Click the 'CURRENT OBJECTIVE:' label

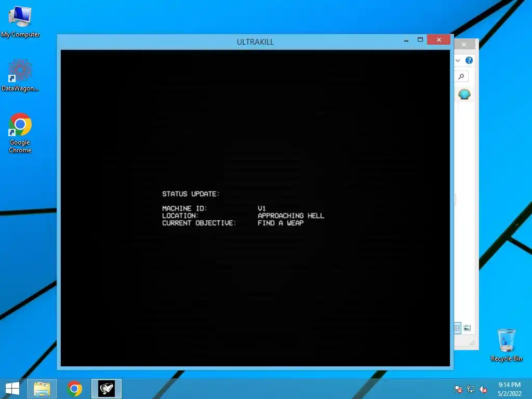coord(199,223)
